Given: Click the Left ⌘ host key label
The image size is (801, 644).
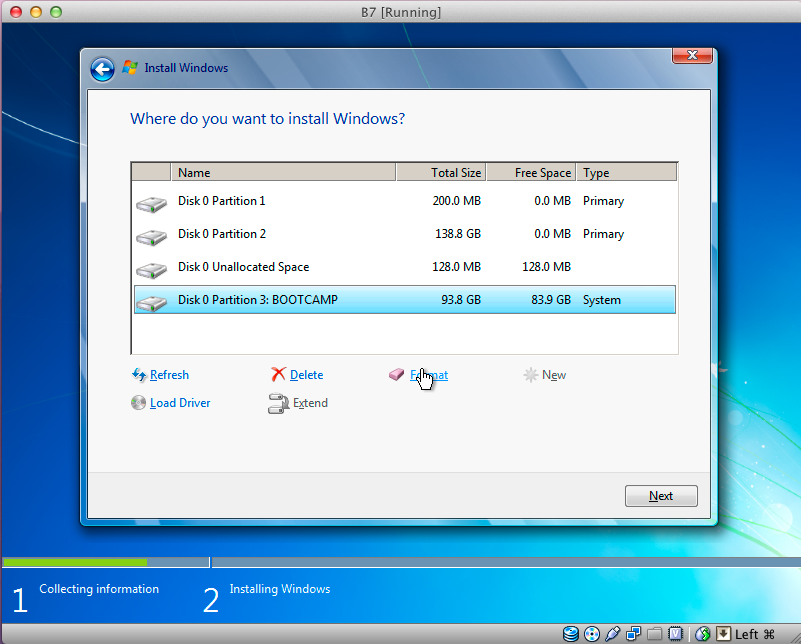Looking at the screenshot, I should click(755, 634).
